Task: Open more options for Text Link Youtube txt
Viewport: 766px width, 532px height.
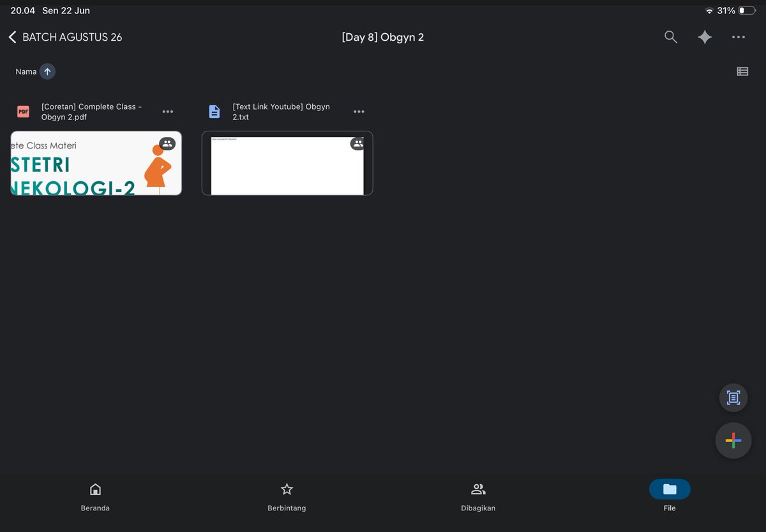Action: (359, 112)
